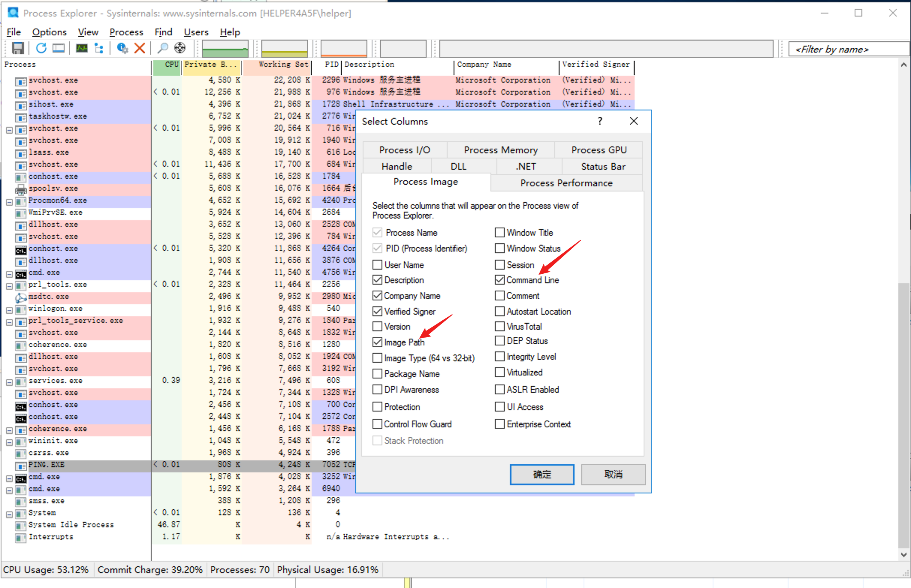911x588 pixels.
Task: Click the Refresh Now toolbar icon
Action: click(41, 48)
